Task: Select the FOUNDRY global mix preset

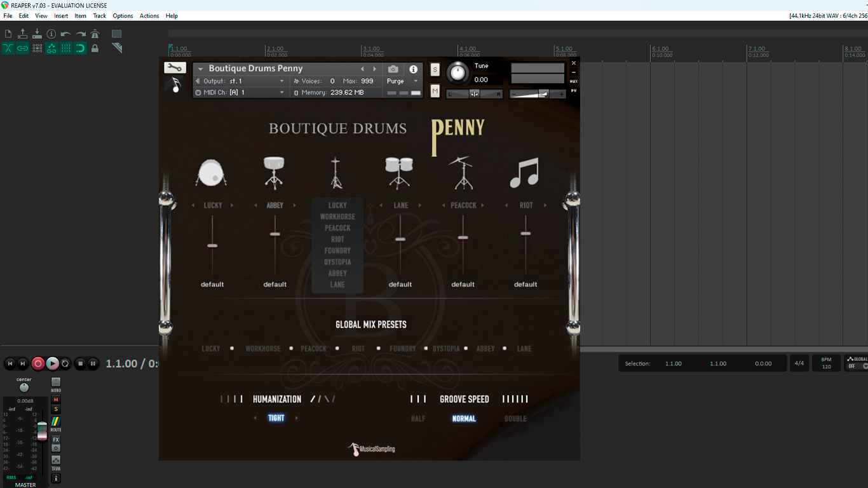Action: click(403, 349)
